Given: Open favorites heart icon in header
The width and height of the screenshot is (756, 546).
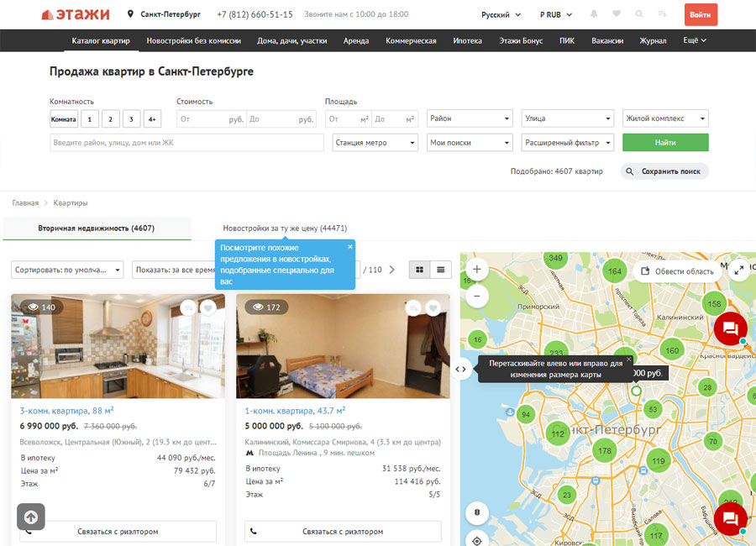Looking at the screenshot, I should 617,14.
